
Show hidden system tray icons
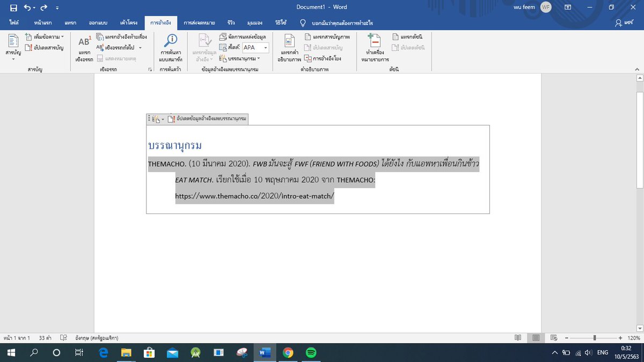click(x=555, y=353)
